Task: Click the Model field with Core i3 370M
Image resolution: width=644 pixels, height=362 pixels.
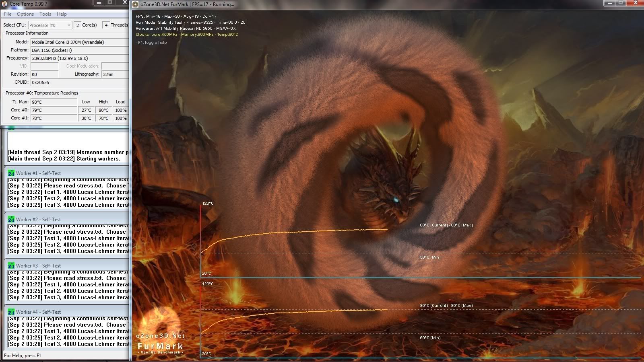Action: click(x=80, y=42)
